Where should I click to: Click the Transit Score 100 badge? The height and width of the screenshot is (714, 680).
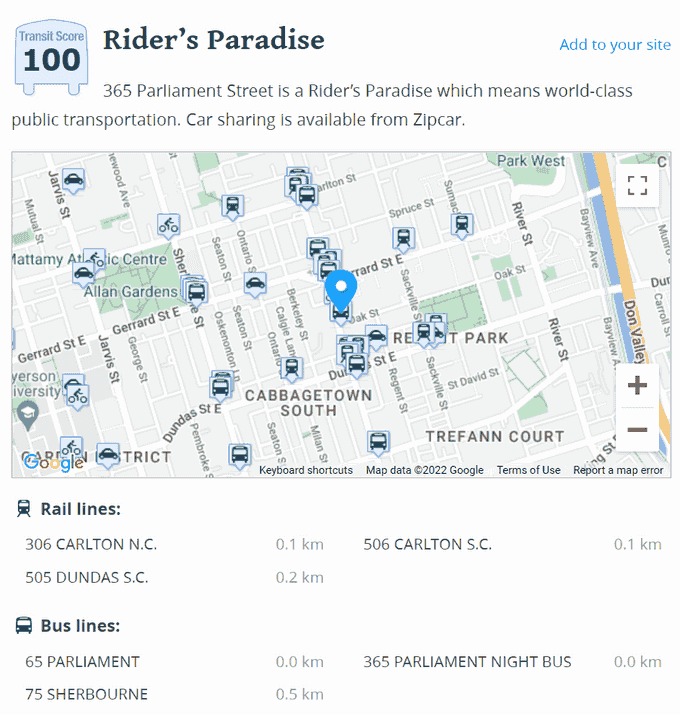[x=51, y=57]
